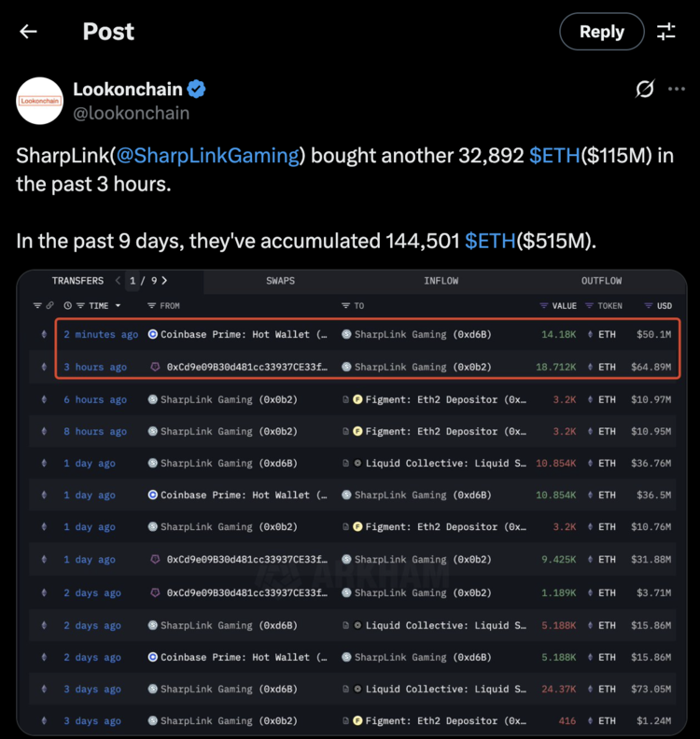Open the three-dot more options menu
Viewport: 700px width, 739px height.
(677, 89)
